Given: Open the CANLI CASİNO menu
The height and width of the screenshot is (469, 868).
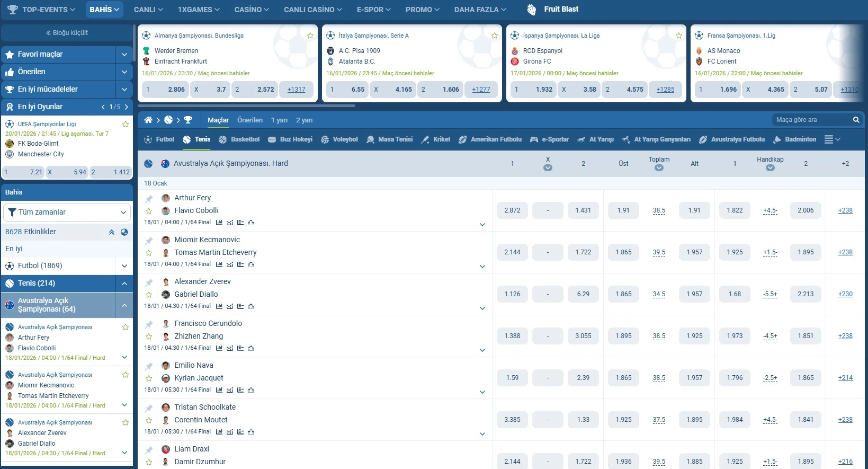Looking at the screenshot, I should (x=312, y=10).
